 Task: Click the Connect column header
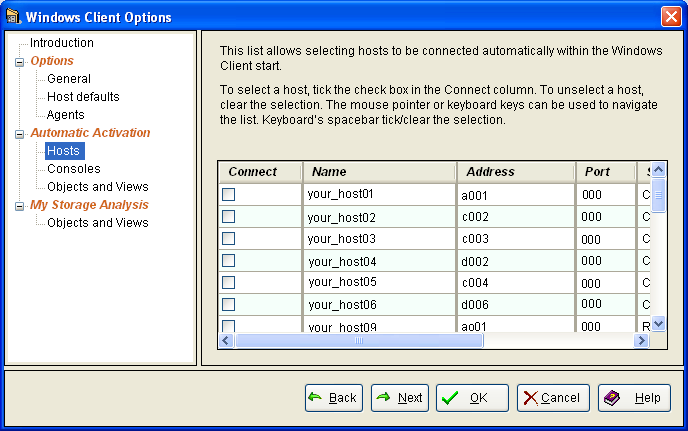[x=261, y=172]
